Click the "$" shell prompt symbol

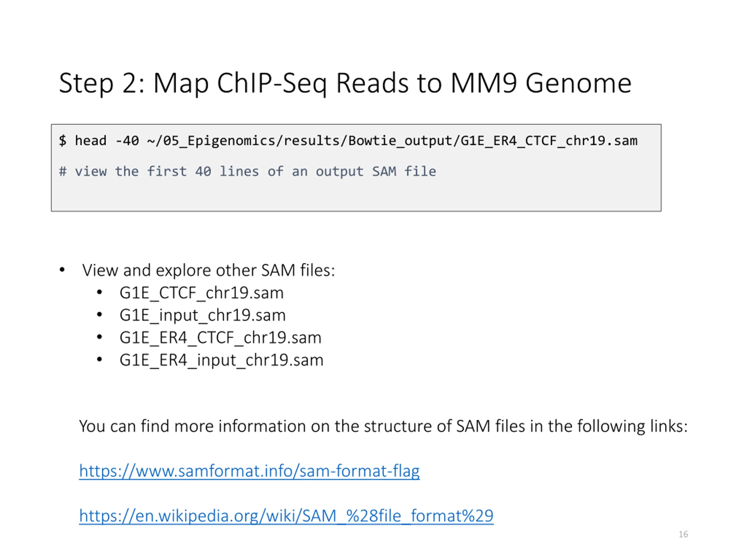(62, 141)
